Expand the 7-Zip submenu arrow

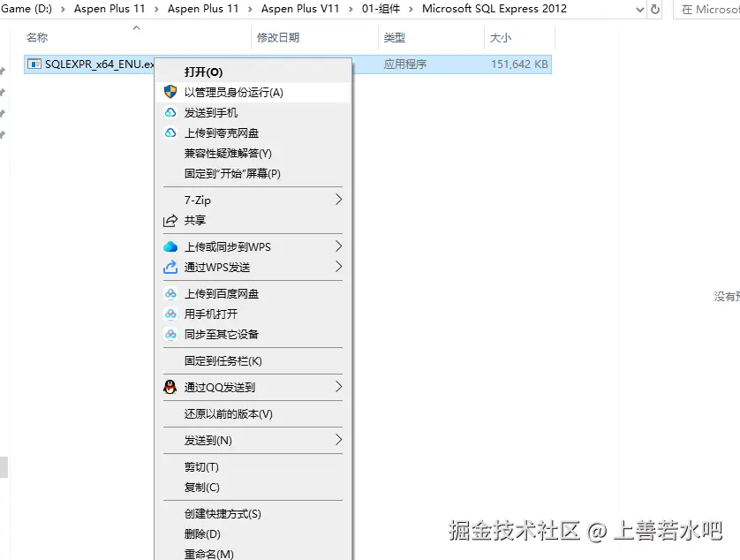point(338,200)
